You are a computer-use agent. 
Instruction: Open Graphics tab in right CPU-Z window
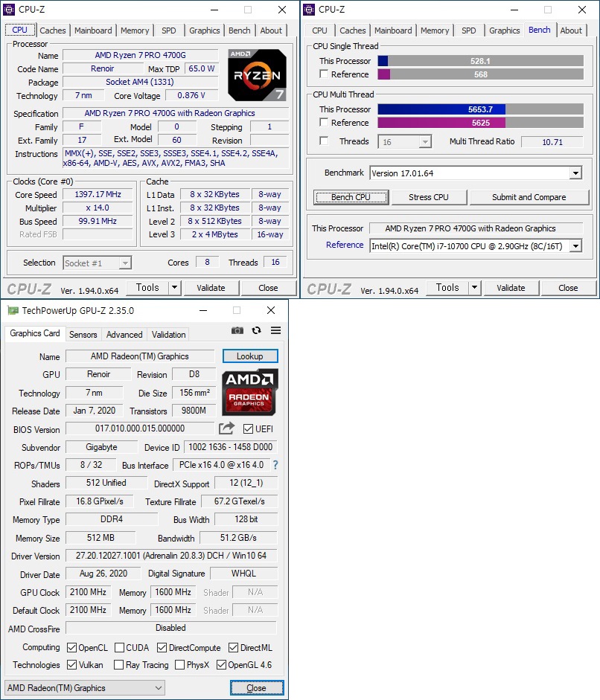coord(504,30)
